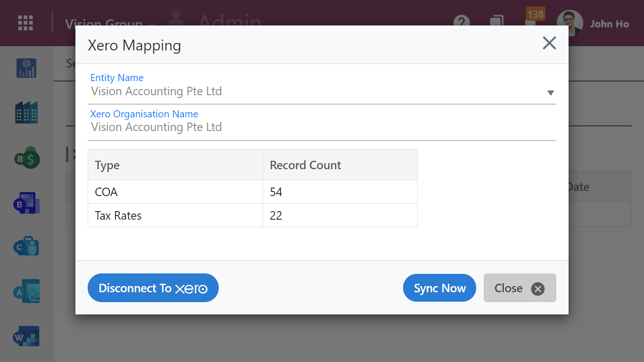This screenshot has height=362, width=644.
Task: Click the Record Count column header
Action: [x=340, y=165]
